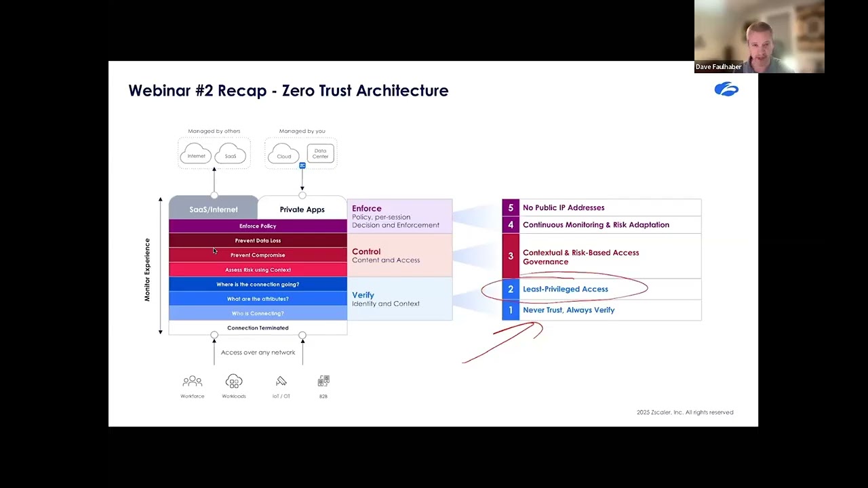
Task: Click the 2025 Zscaler rights reserved footer
Action: 685,412
